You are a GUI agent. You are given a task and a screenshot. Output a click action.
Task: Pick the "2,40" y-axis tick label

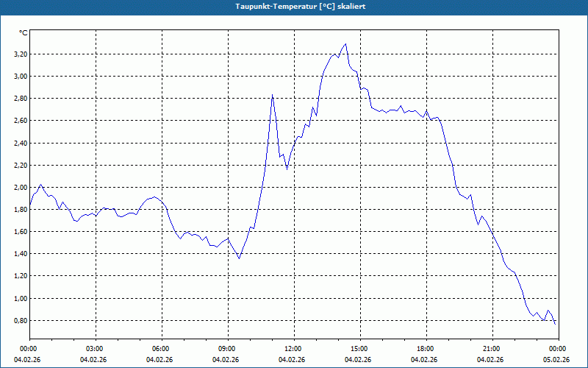(x=21, y=143)
